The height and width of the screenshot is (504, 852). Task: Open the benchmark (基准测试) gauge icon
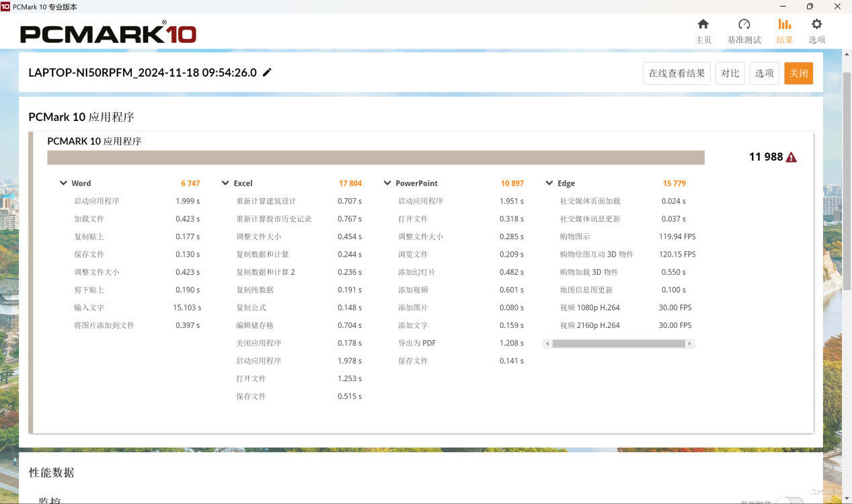[744, 25]
